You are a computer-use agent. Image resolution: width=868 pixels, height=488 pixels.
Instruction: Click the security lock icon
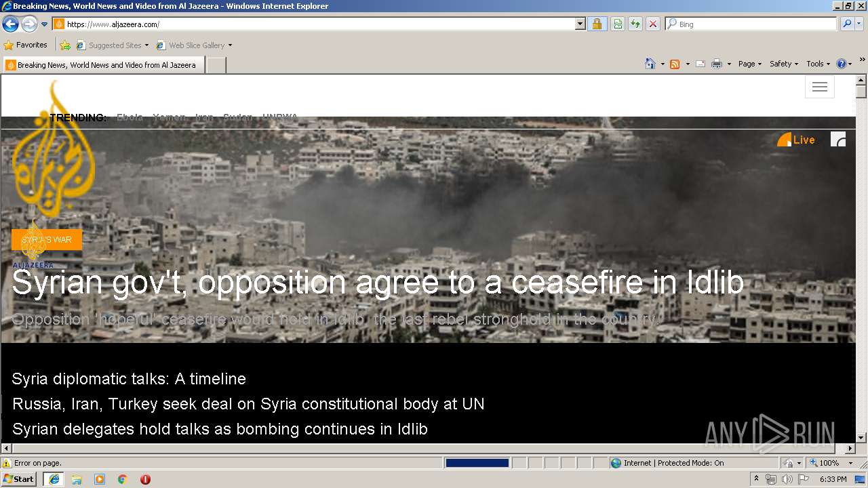pos(597,24)
